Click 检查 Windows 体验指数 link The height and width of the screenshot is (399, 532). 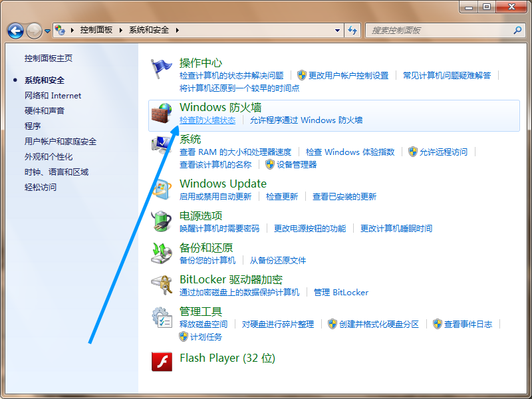[350, 152]
